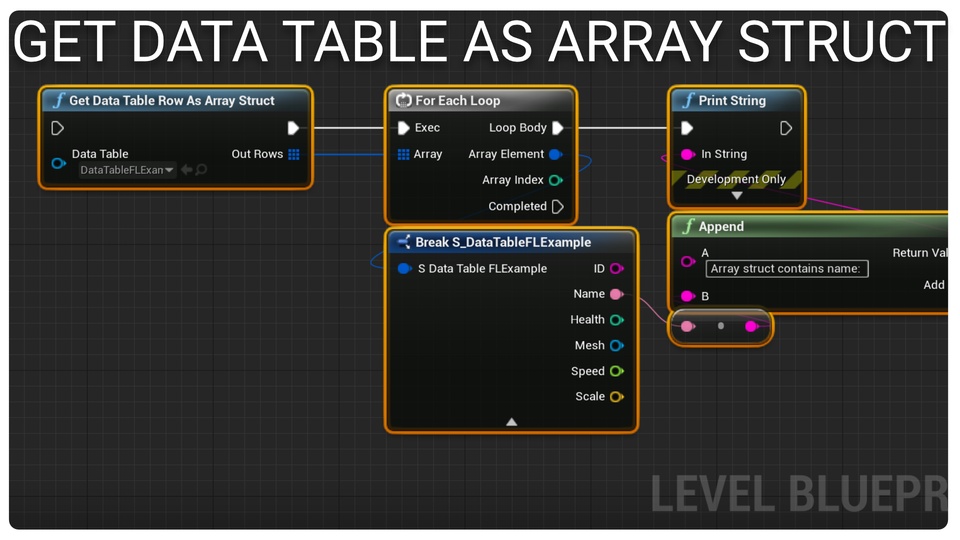Click the Array Element output pin

556,154
